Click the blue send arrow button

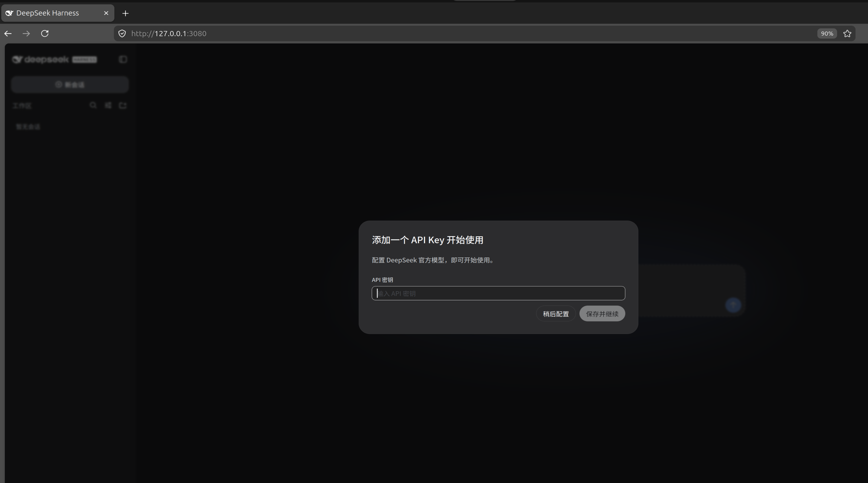pos(733,305)
